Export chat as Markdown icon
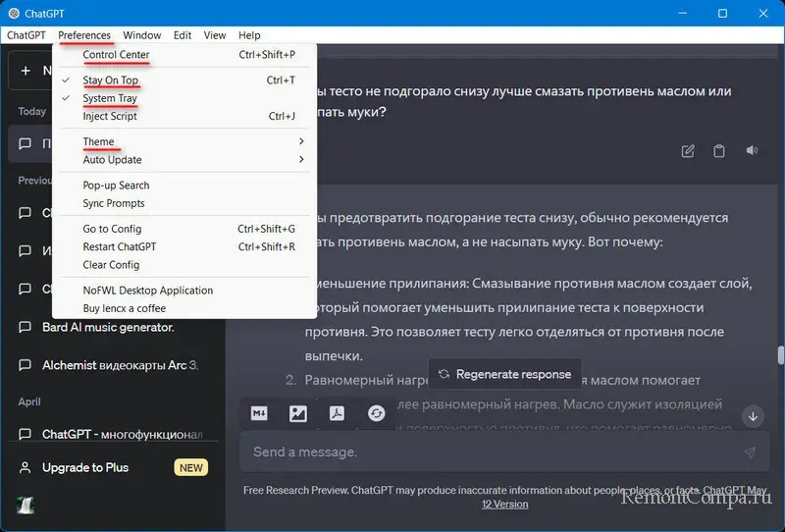The image size is (785, 532). [260, 414]
